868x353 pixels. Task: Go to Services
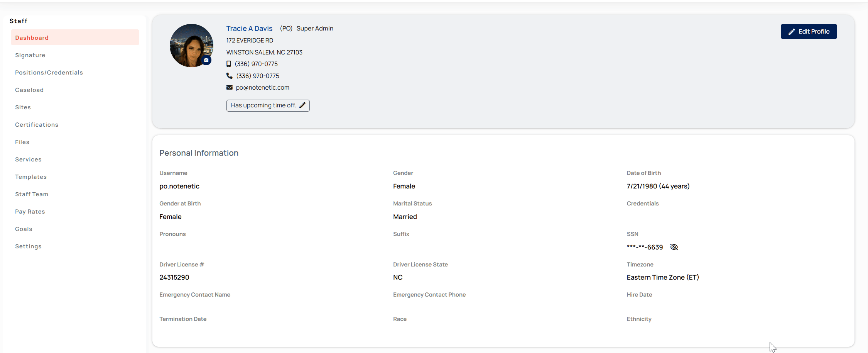28,160
